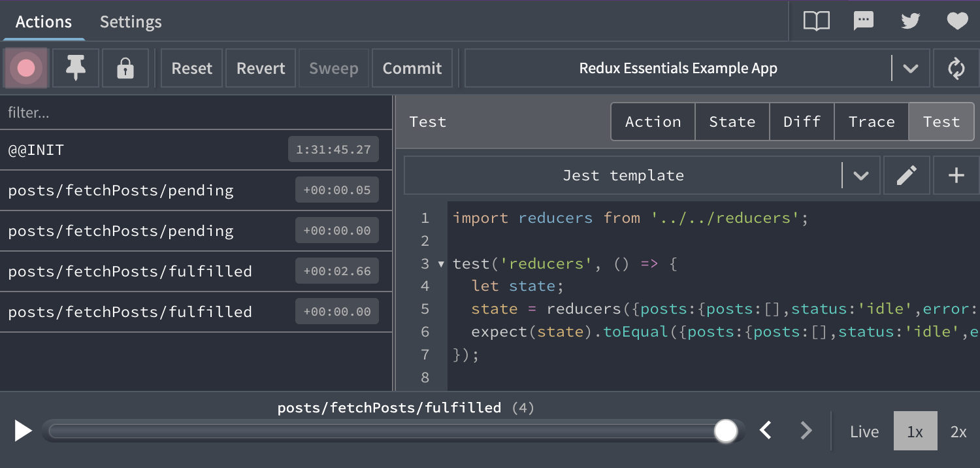The image size is (980, 468).
Task: Click the Commit button
Action: (412, 67)
